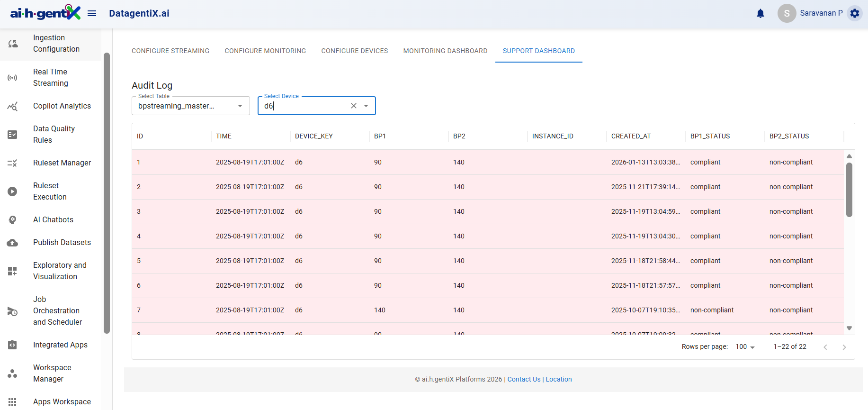The height and width of the screenshot is (410, 868).
Task: Go to previous page arrow
Action: click(825, 347)
